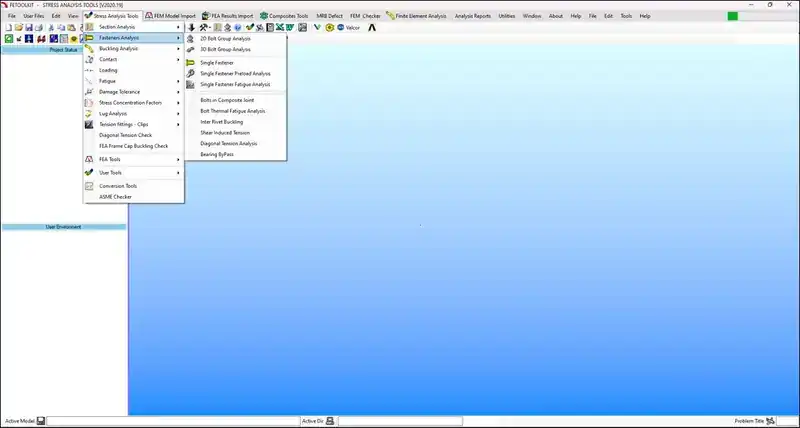Click the blue round help icon
The image size is (800, 428).
[237, 28]
